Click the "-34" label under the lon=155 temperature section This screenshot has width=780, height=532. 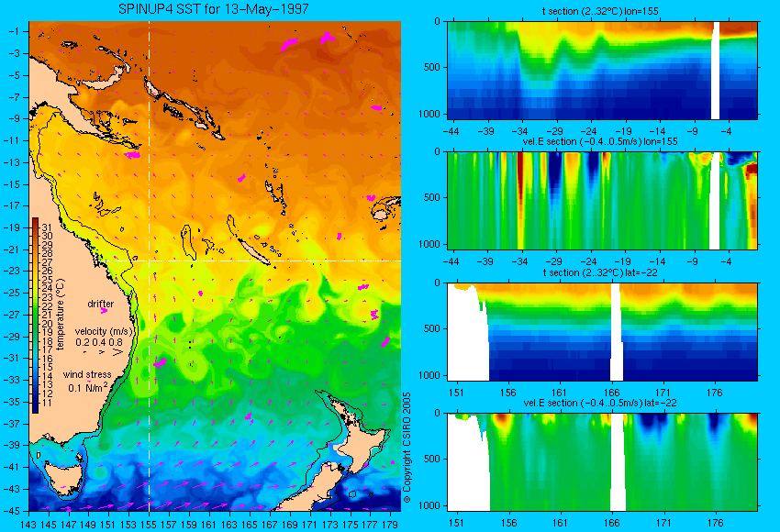pos(519,132)
